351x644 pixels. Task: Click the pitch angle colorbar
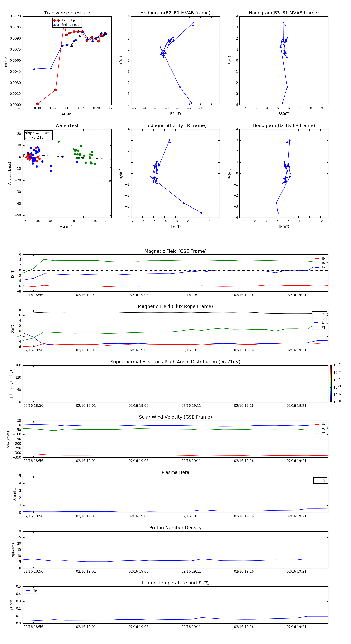(x=331, y=384)
